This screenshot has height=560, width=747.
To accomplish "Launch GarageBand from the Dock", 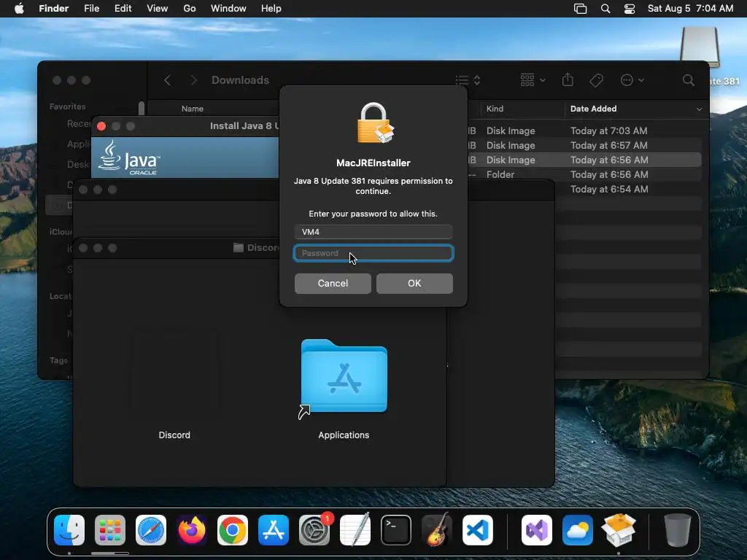I will (x=437, y=530).
